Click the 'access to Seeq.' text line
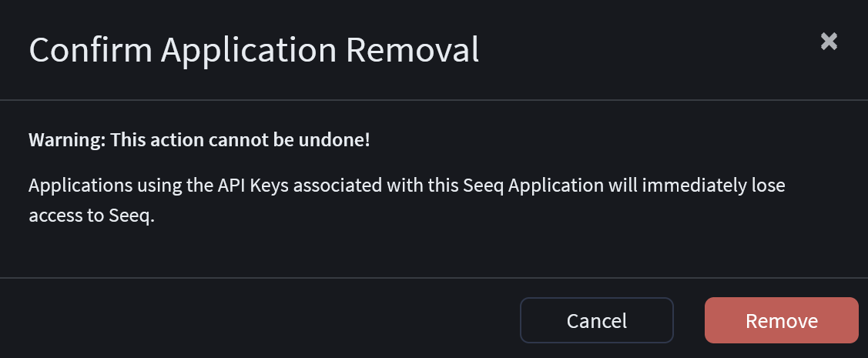Viewport: 868px width, 358px height. click(x=92, y=216)
